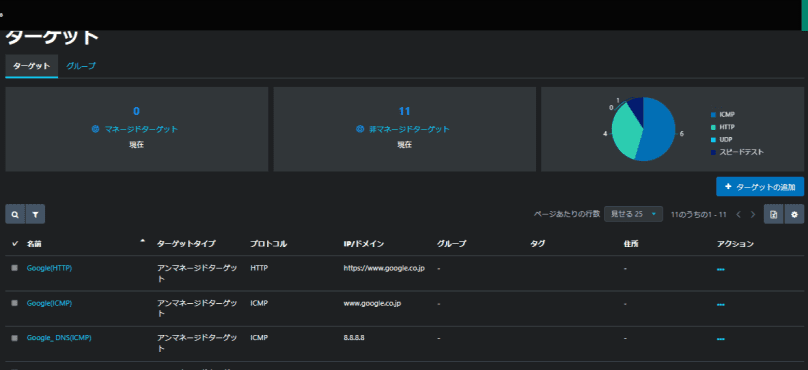Image resolution: width=808 pixels, height=370 pixels.
Task: Sort by the プロトコル column header
Action: (268, 244)
